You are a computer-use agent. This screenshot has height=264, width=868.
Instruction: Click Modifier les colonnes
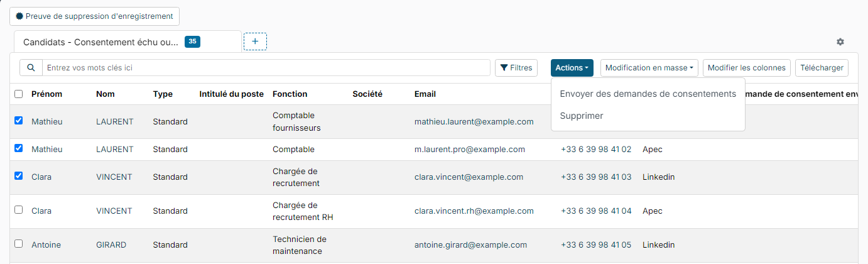[x=747, y=68]
